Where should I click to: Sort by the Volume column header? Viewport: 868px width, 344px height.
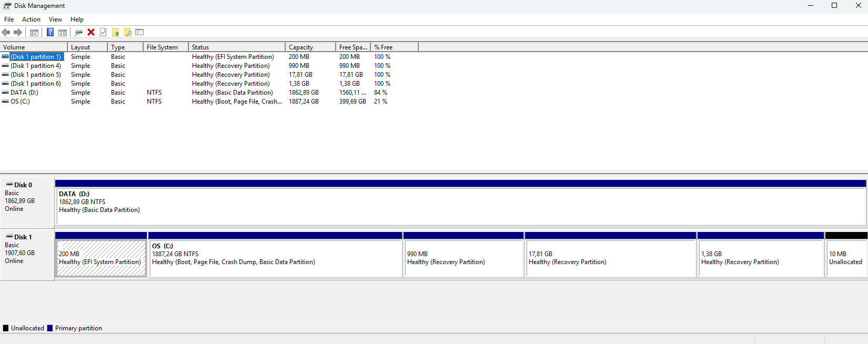[x=34, y=47]
